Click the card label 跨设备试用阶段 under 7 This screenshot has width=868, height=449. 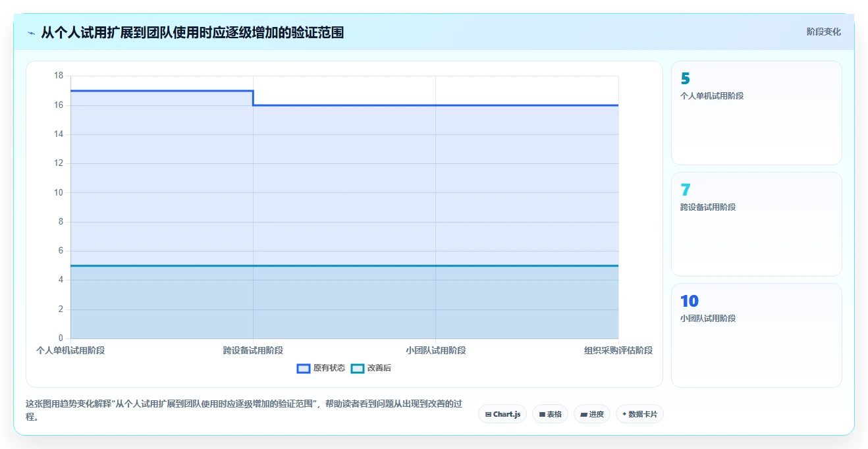(708, 207)
